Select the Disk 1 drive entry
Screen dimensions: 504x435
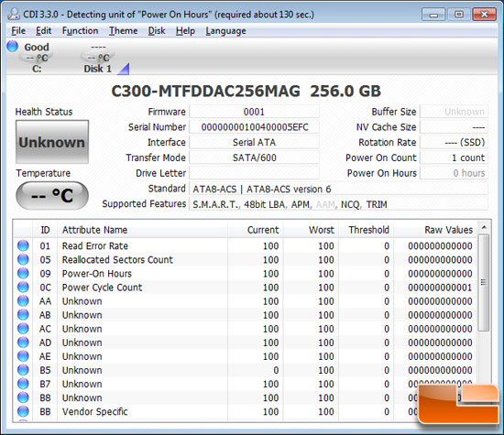pos(98,58)
